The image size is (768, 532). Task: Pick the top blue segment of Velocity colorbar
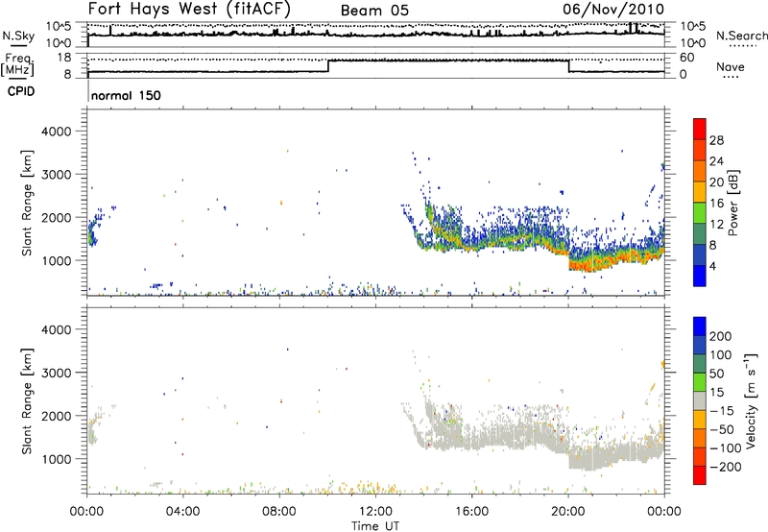pyautogui.click(x=700, y=326)
